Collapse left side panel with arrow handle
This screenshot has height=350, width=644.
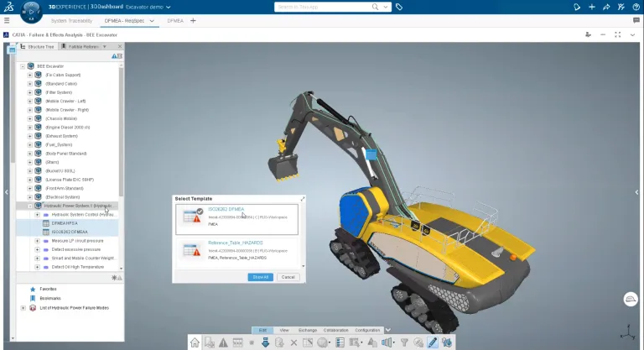(x=6, y=192)
